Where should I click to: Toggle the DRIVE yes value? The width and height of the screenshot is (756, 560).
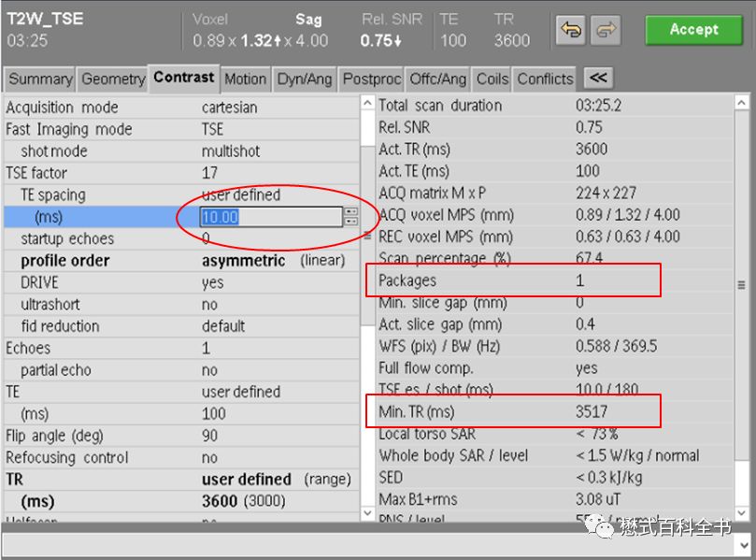[213, 282]
